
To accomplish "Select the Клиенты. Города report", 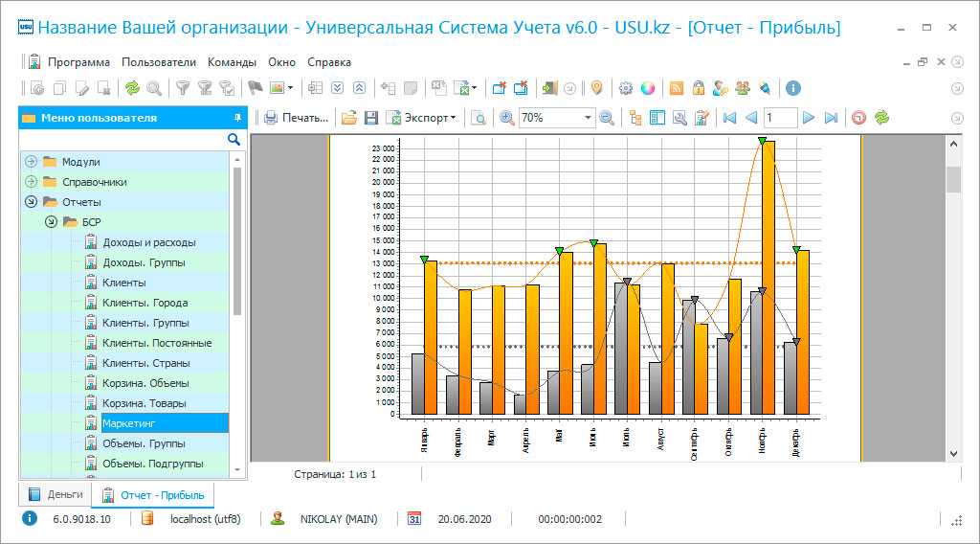I will 145,303.
